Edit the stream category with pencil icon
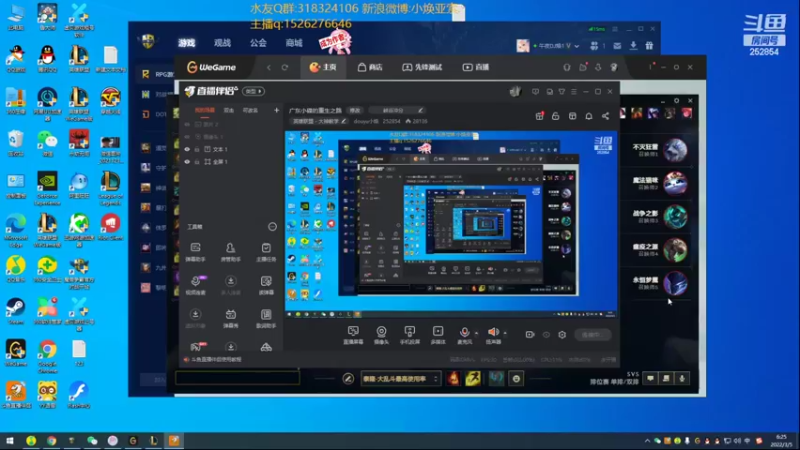Viewport: 800px width, 450px height. 343,121
